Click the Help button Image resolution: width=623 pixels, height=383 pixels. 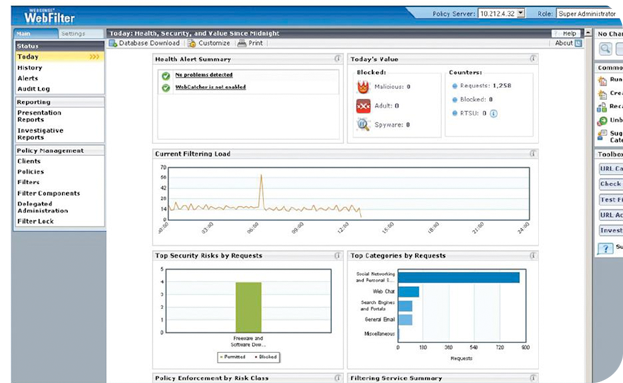point(566,33)
